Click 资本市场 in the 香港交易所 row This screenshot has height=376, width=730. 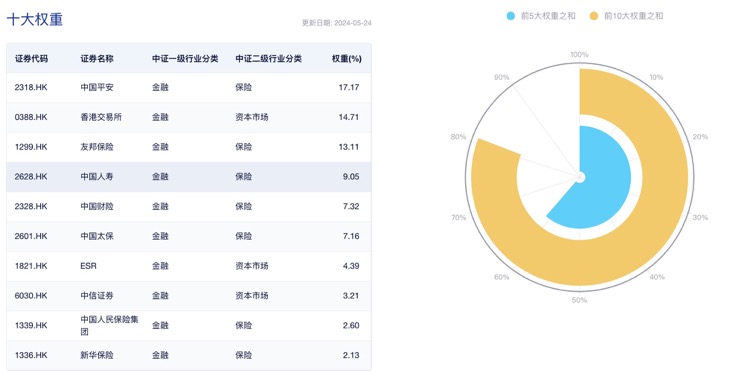click(252, 117)
